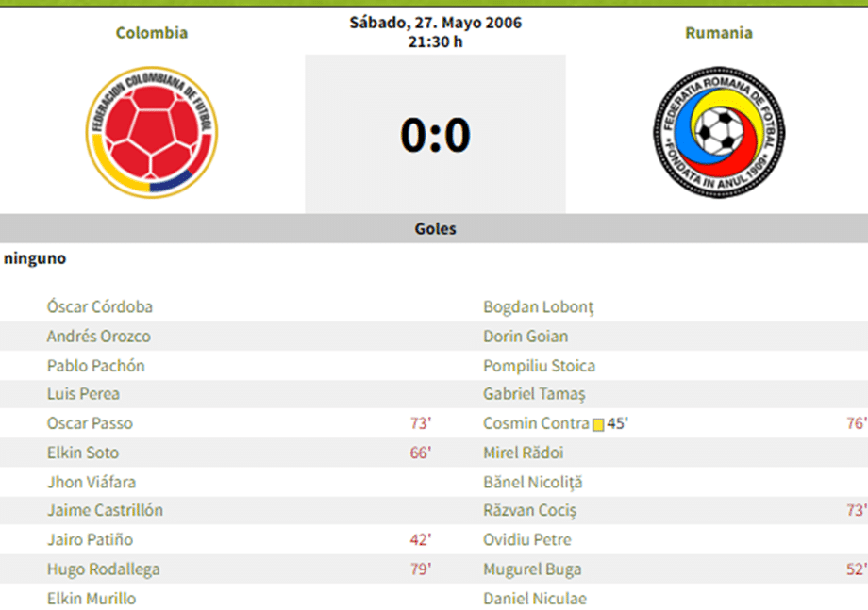Click the Cosmin Contra player name

(537, 423)
